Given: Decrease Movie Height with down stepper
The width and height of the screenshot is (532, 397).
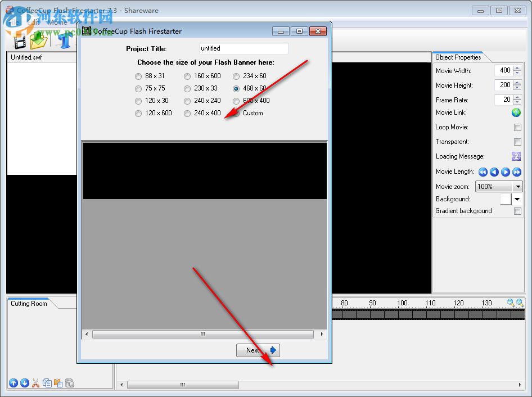Looking at the screenshot, I should point(517,88).
